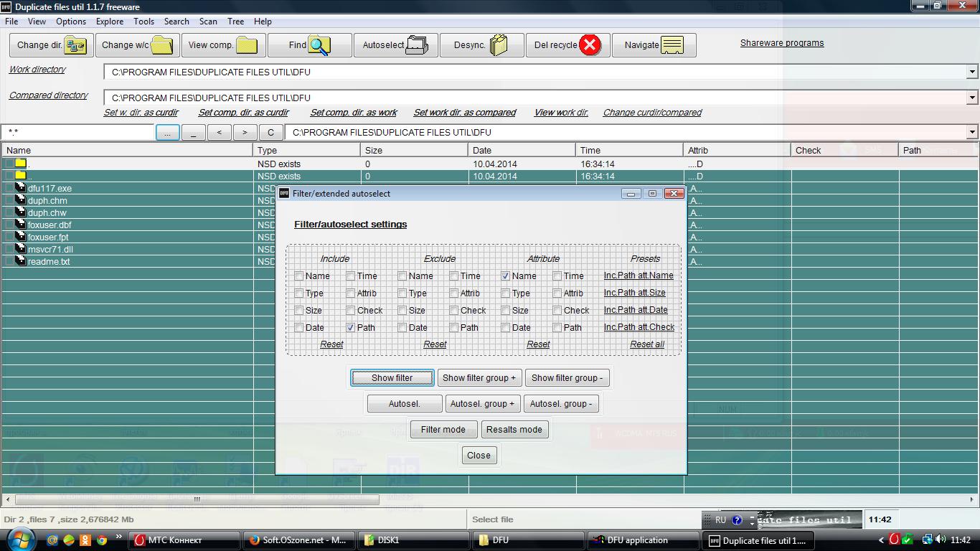This screenshot has height=551, width=980.
Task: Open the Scan menu
Action: 208,22
